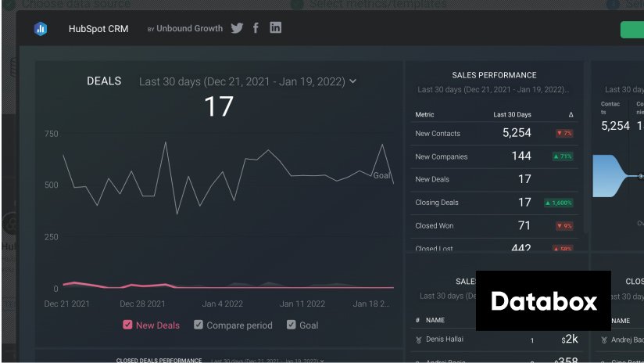This screenshot has width=644, height=363.
Task: Select the Closing Deals metric row
Action: click(x=494, y=203)
